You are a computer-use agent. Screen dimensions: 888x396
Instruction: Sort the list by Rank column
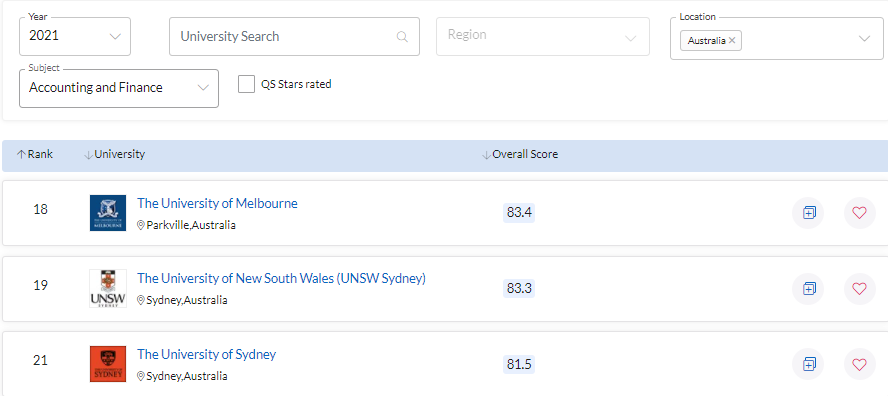click(35, 154)
